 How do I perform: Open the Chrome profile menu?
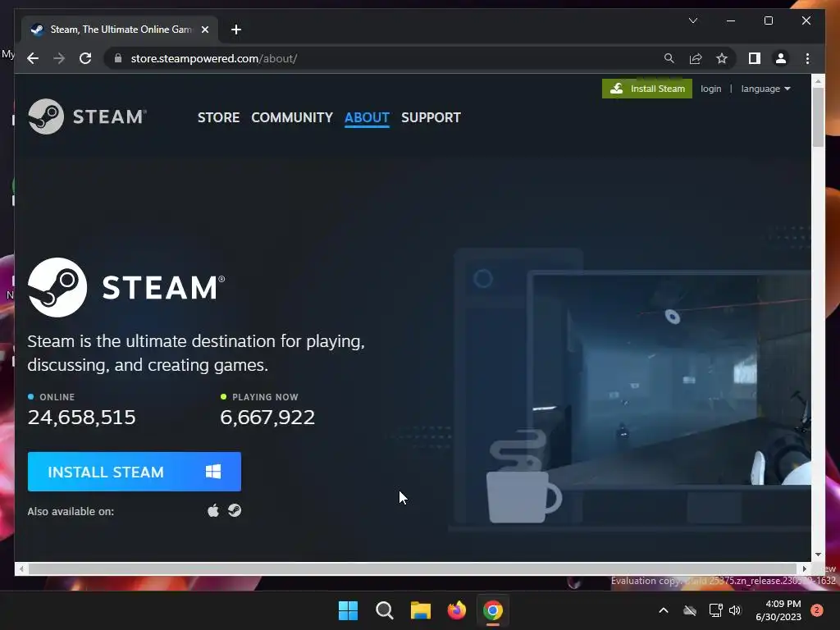781,58
